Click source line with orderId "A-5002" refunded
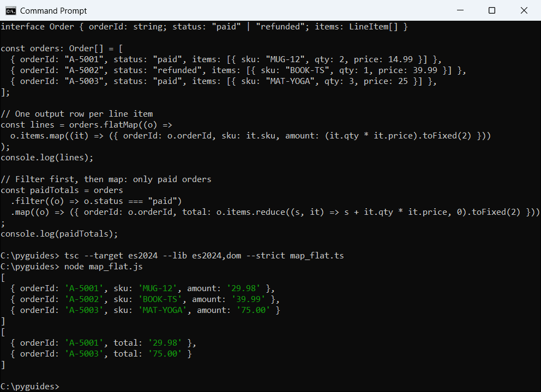The image size is (541, 392). [x=238, y=70]
